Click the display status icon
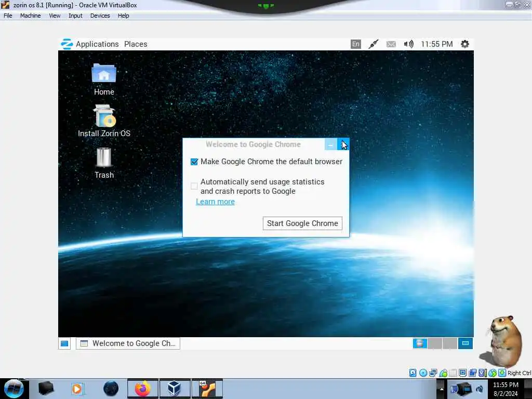Image resolution: width=532 pixels, height=399 pixels. tap(462, 373)
